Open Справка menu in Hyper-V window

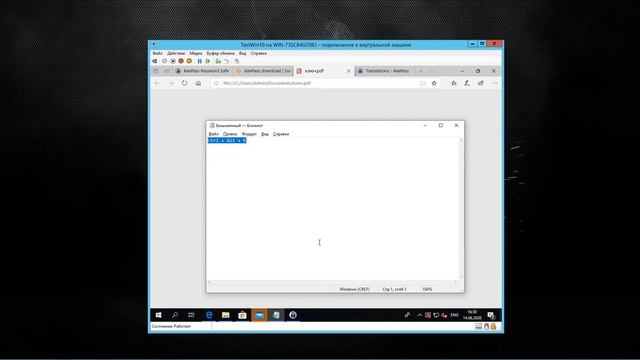pos(259,53)
